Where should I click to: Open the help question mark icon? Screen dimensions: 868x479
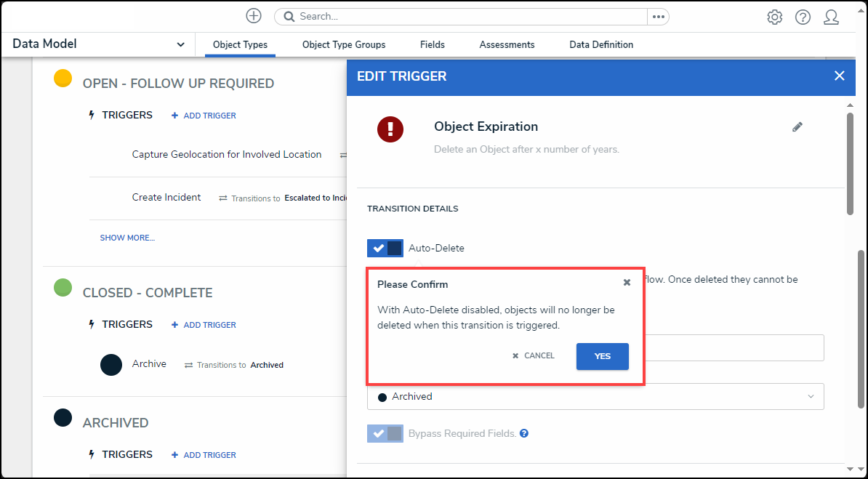tap(803, 17)
